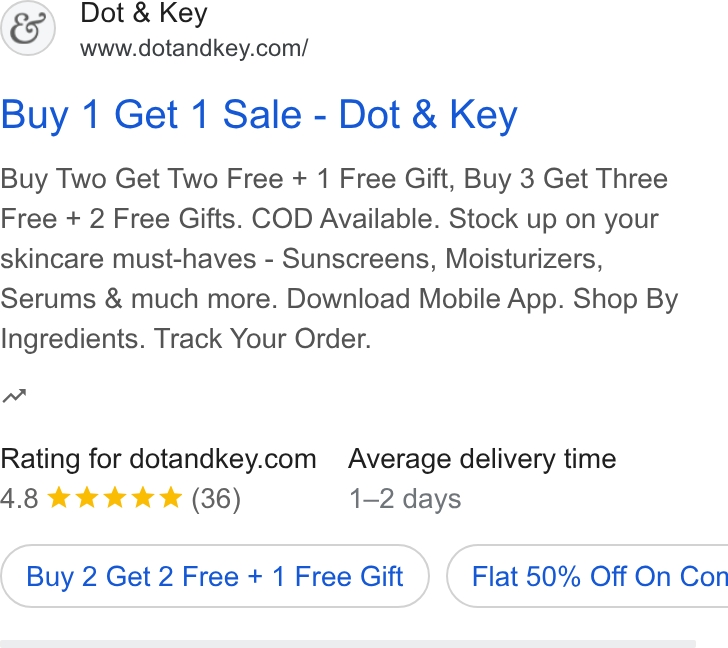
Task: Click the middle gold rating star
Action: click(x=115, y=498)
